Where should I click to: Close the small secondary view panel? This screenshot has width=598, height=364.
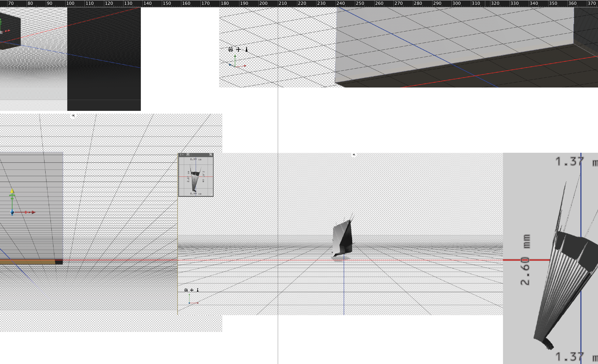[183, 155]
